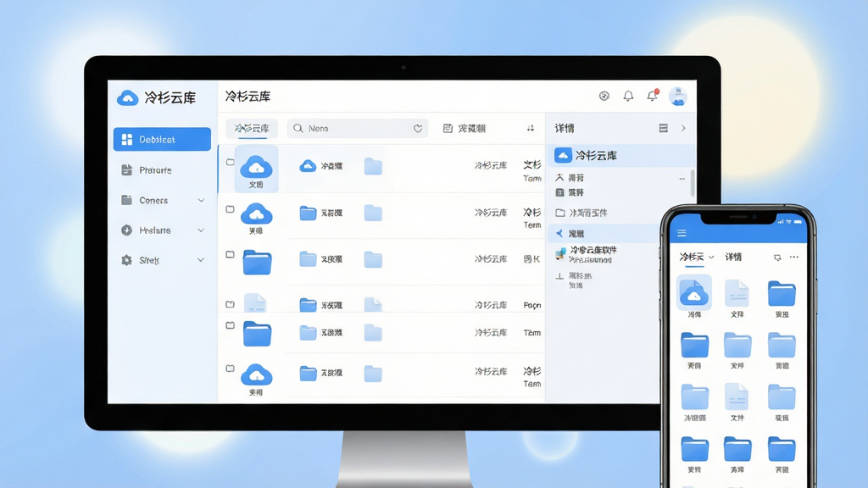Open the user avatar in the header
The image size is (868, 488).
677,97
